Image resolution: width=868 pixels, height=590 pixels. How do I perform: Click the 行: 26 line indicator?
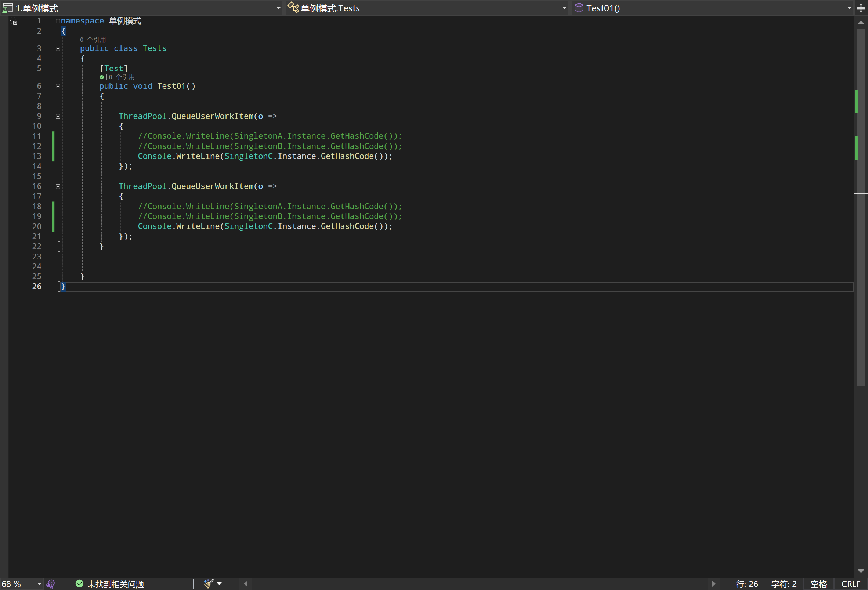click(747, 584)
